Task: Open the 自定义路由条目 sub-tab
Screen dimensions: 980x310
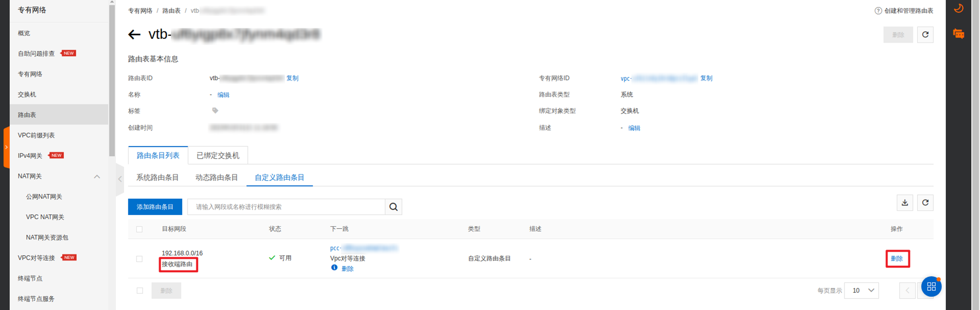Action: pyautogui.click(x=279, y=177)
